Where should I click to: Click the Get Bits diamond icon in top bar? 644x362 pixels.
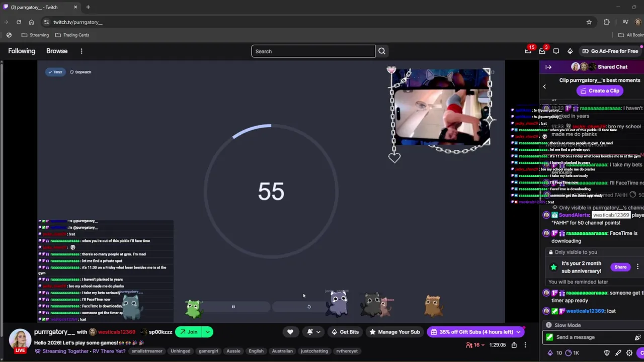pyautogui.click(x=570, y=51)
